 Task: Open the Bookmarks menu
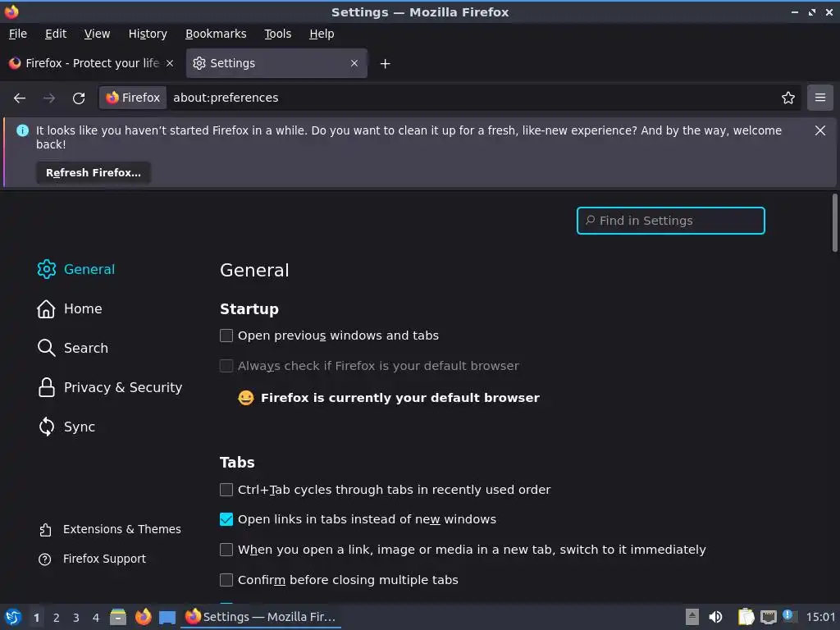(216, 34)
